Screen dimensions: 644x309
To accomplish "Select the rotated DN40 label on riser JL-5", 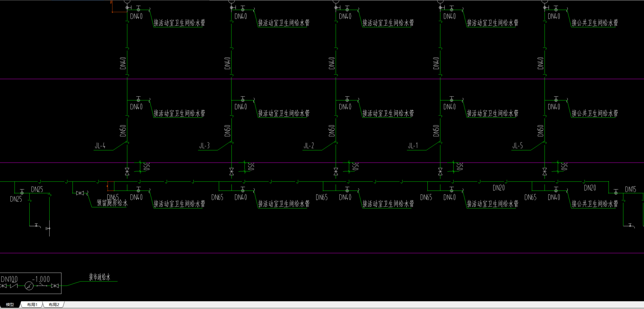I will (x=540, y=63).
